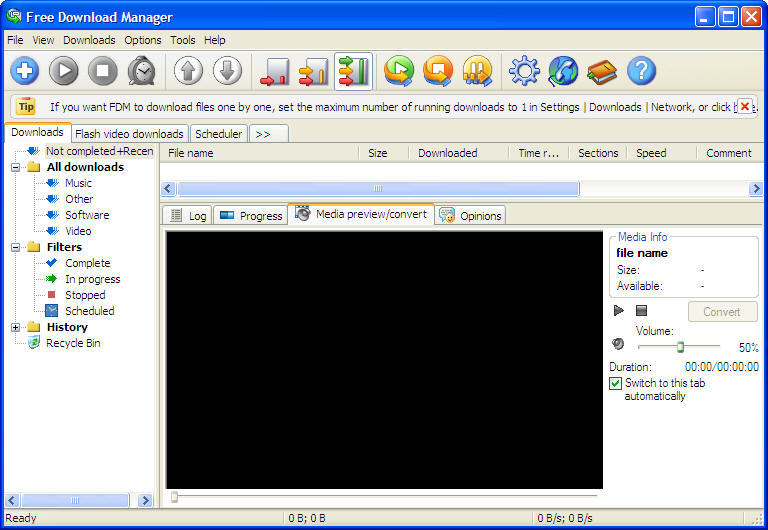Viewport: 768px width, 530px height.
Task: Click the globe dial-up connection icon
Action: pyautogui.click(x=563, y=71)
